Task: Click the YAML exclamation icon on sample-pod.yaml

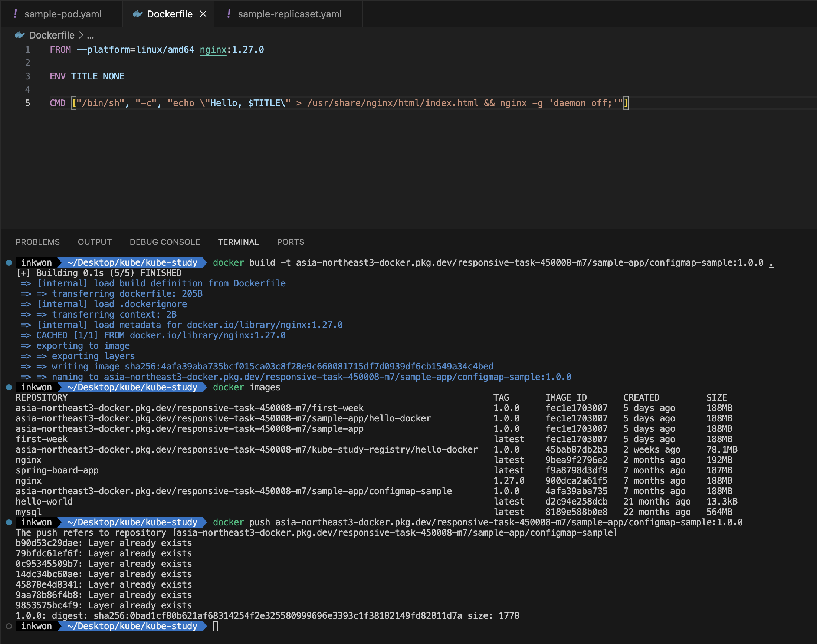Action: [15, 14]
